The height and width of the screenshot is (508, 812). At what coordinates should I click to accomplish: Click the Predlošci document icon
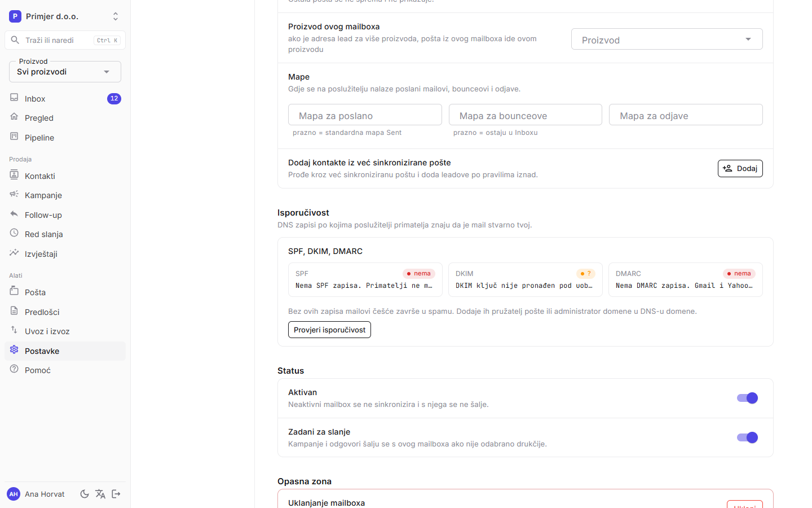click(14, 311)
